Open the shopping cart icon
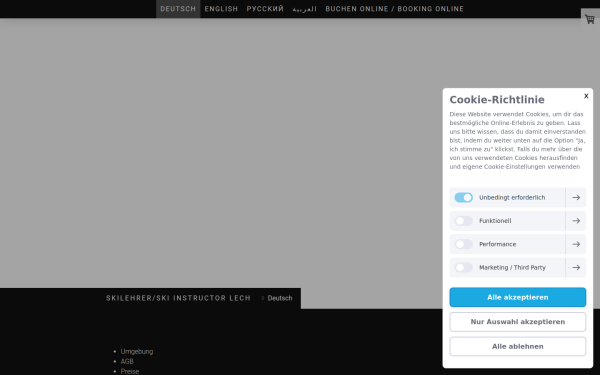The height and width of the screenshot is (375, 600). (590, 19)
